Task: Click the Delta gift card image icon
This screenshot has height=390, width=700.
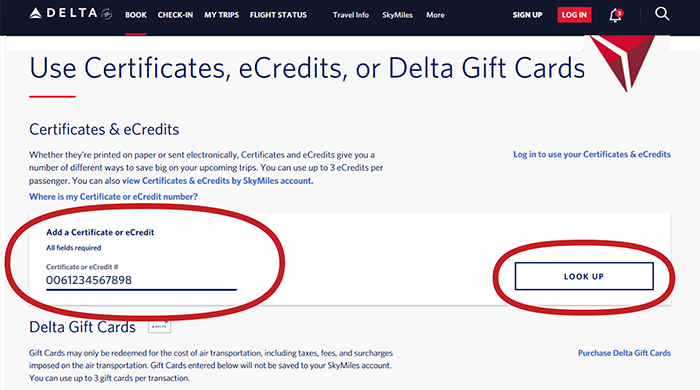Action: 159,327
